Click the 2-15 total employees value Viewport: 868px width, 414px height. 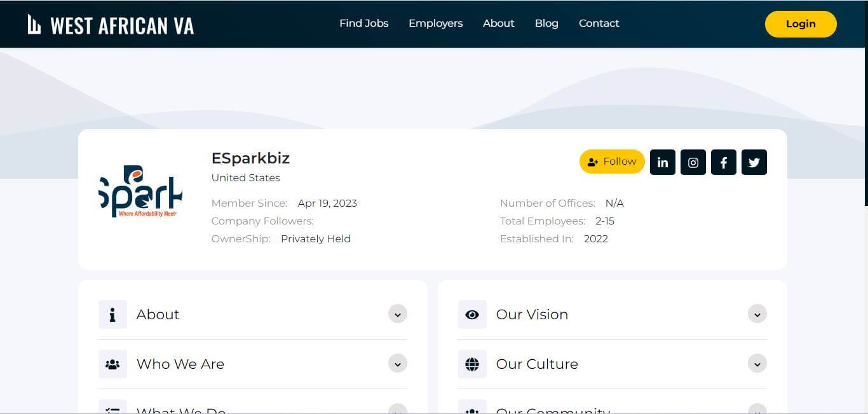click(x=605, y=221)
